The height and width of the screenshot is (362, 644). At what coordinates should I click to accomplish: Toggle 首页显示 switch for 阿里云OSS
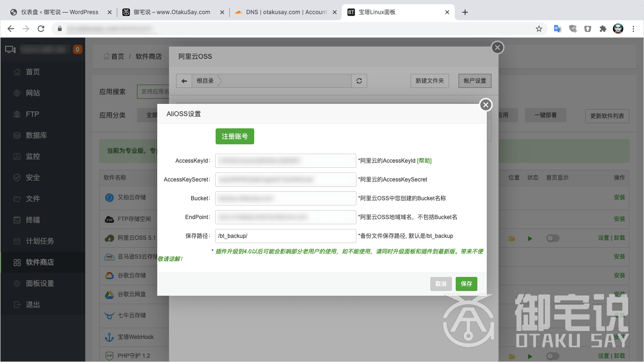553,238
